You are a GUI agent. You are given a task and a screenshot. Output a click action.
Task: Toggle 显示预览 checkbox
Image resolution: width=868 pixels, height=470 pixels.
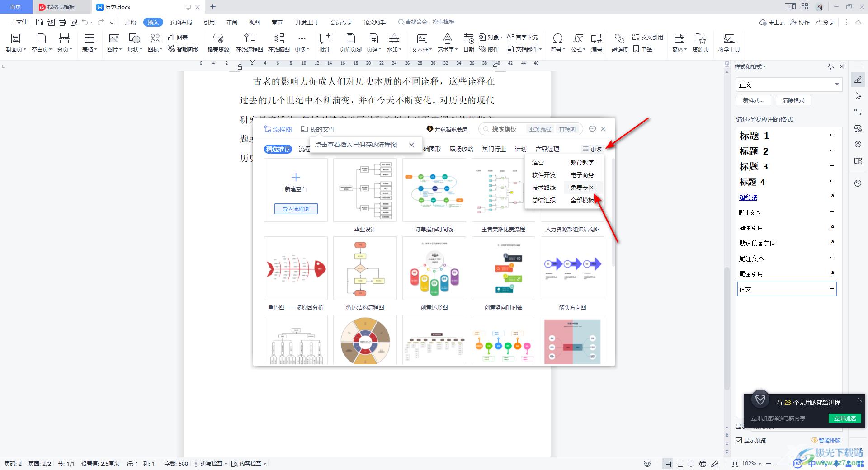739,440
